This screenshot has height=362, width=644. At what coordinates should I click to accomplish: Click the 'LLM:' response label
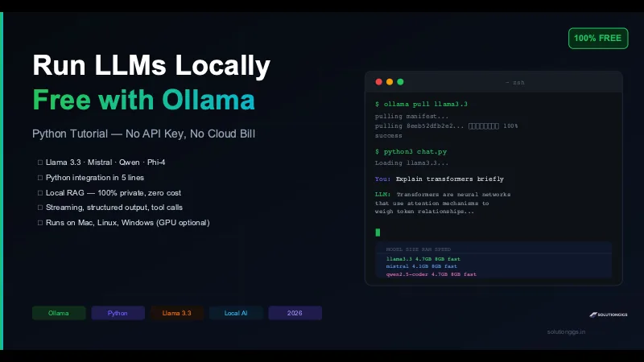(x=382, y=195)
